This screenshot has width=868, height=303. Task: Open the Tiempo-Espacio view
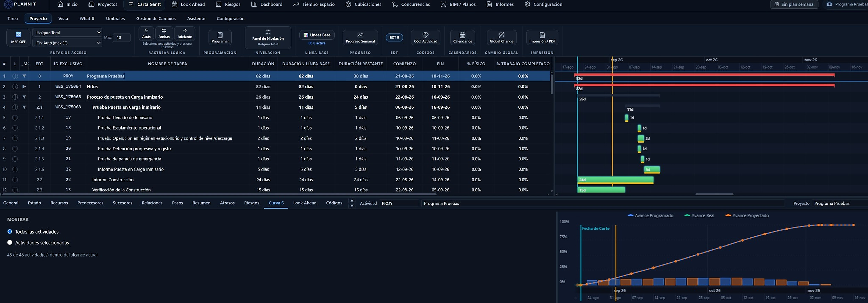[314, 4]
